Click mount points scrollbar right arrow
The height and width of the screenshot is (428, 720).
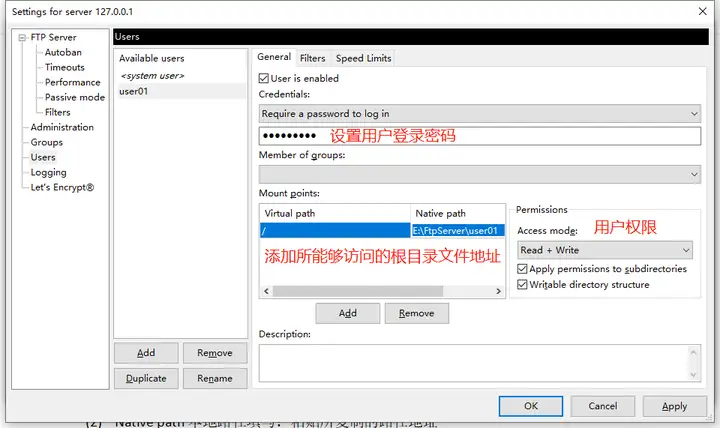click(x=499, y=291)
